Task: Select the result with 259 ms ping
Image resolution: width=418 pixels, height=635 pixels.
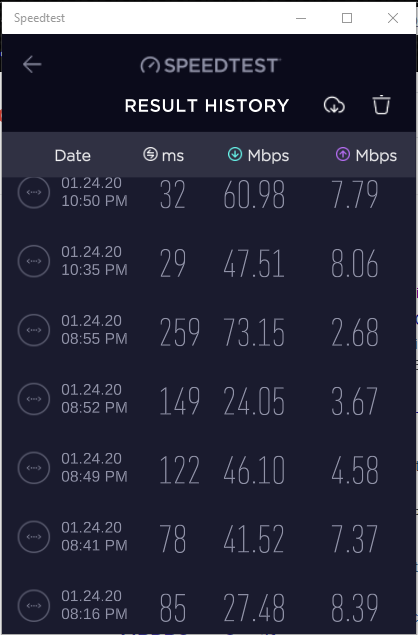Action: (209, 330)
